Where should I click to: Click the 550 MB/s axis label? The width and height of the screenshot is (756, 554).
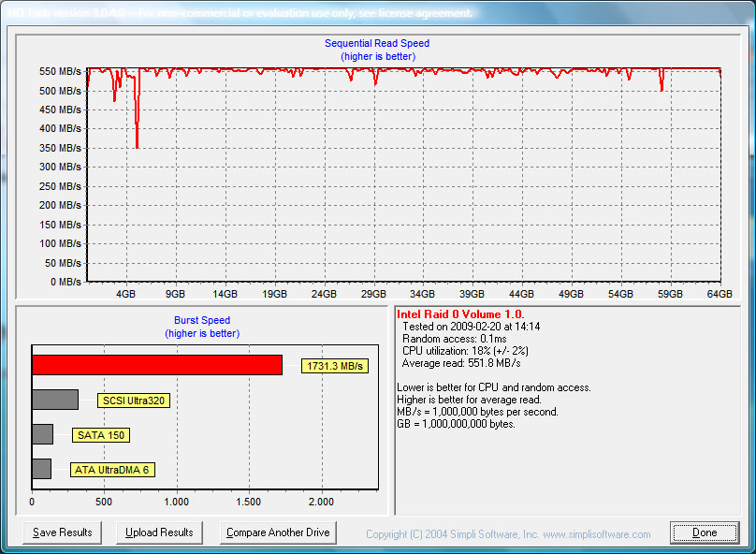coord(60,71)
